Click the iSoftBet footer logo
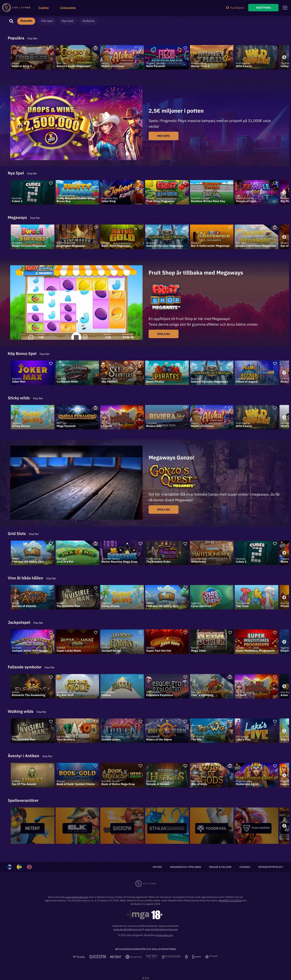 [152, 956]
